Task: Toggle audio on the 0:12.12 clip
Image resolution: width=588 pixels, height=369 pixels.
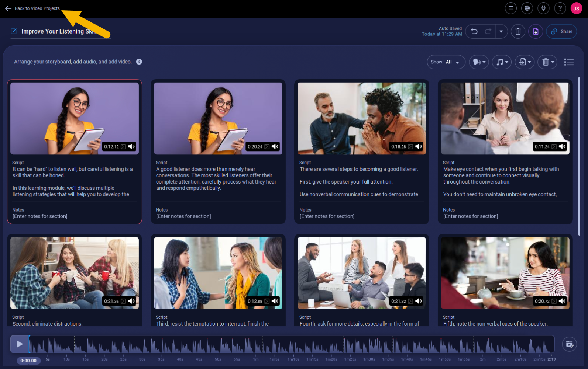Action: 131,146
